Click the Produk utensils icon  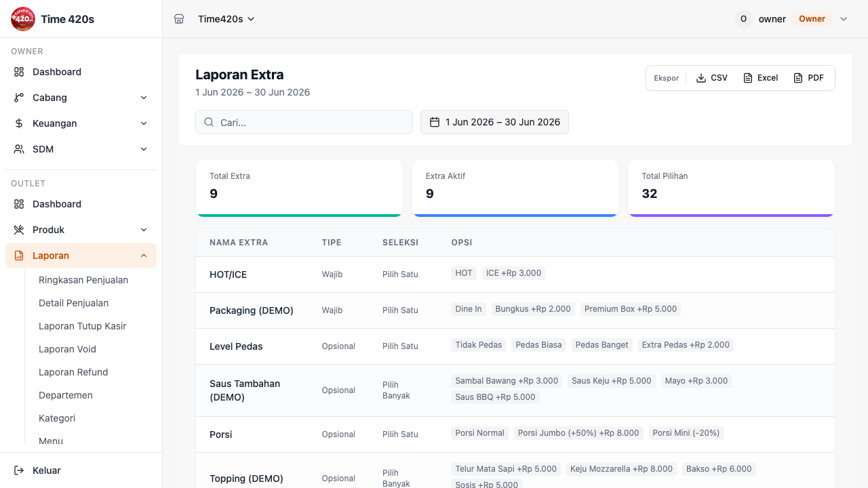19,230
